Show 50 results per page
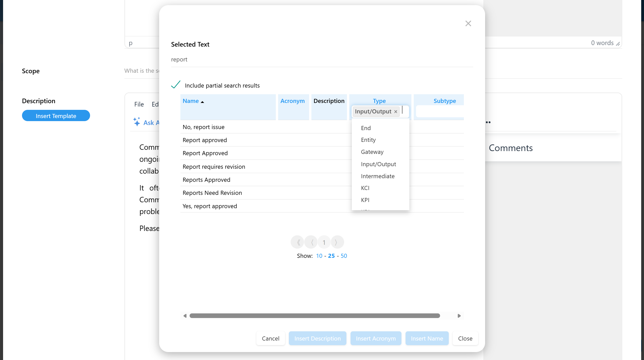The width and height of the screenshot is (644, 360). [344, 256]
